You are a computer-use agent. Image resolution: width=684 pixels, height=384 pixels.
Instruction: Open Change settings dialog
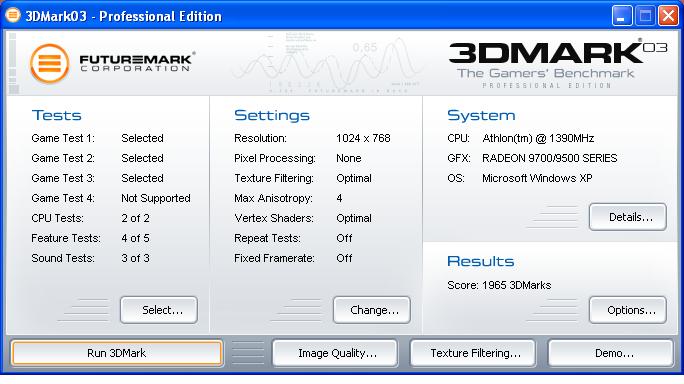click(372, 310)
